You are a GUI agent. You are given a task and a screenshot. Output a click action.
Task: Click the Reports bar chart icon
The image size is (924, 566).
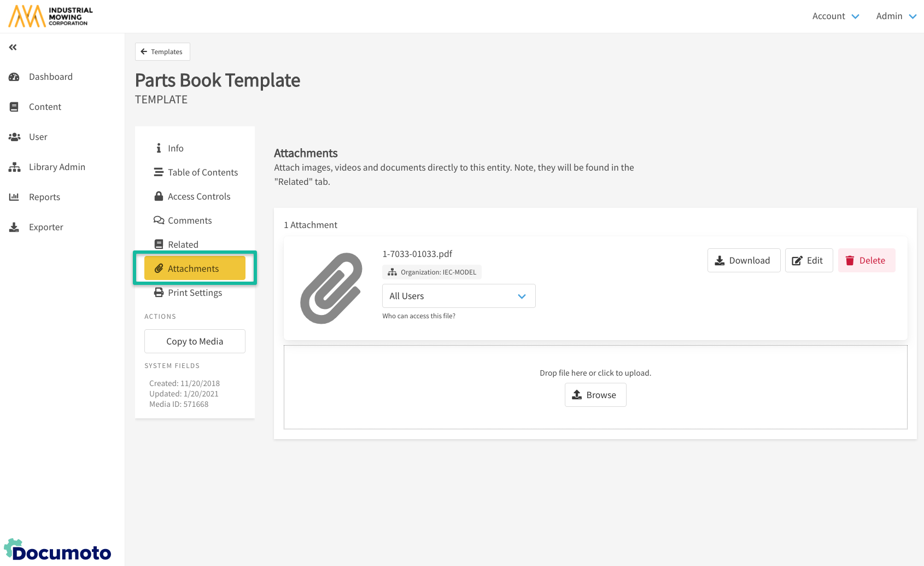[14, 197]
